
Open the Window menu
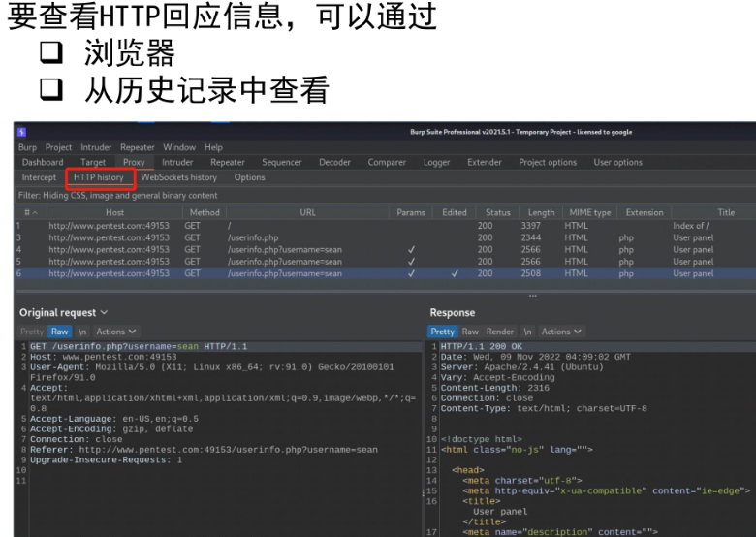point(179,147)
